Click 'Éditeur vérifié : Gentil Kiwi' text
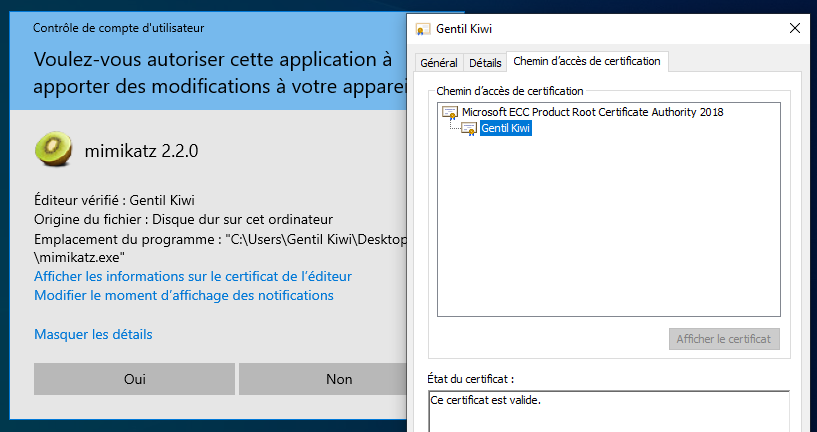 (x=114, y=200)
